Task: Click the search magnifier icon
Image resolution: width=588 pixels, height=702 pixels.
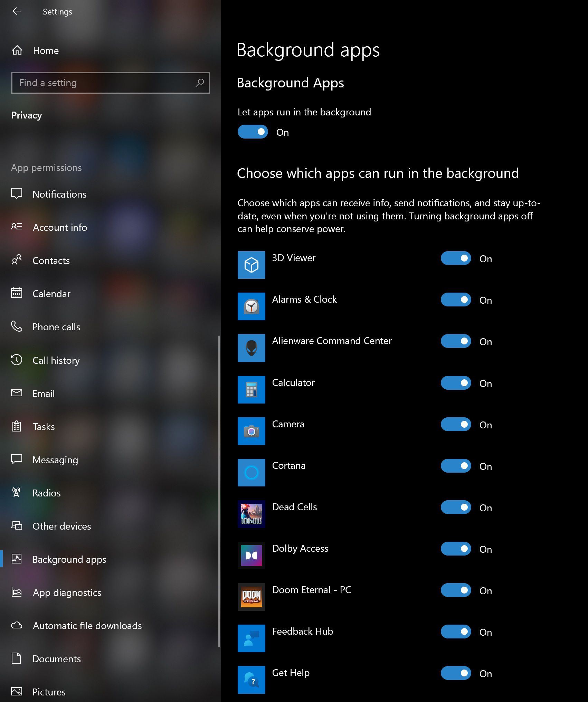Action: [200, 83]
